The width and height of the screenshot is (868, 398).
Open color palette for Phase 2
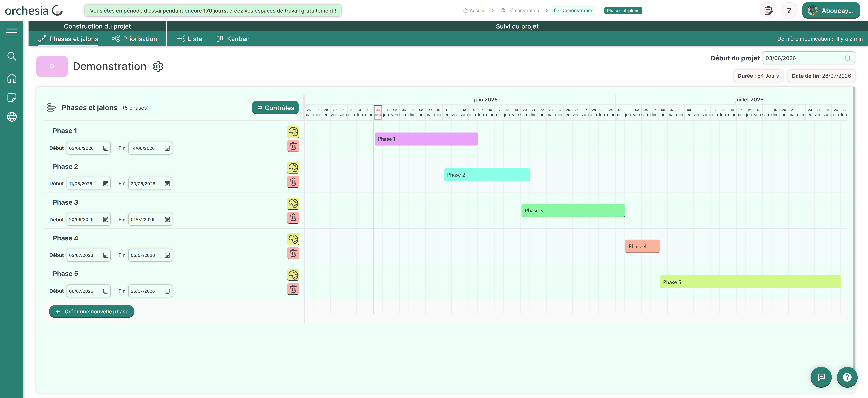pyautogui.click(x=293, y=168)
